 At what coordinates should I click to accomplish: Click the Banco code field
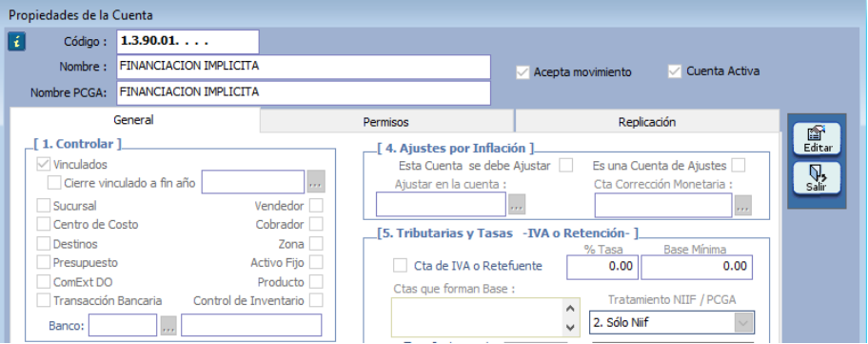pyautogui.click(x=123, y=325)
